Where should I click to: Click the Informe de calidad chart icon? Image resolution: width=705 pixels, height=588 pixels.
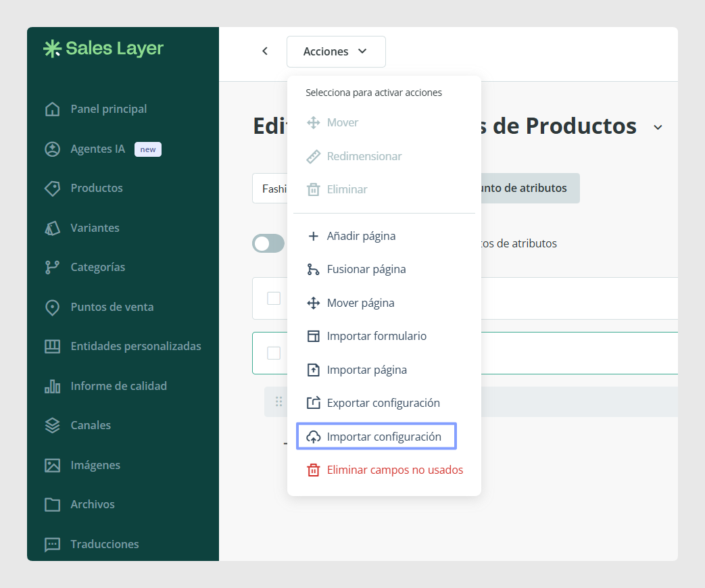pyautogui.click(x=52, y=386)
